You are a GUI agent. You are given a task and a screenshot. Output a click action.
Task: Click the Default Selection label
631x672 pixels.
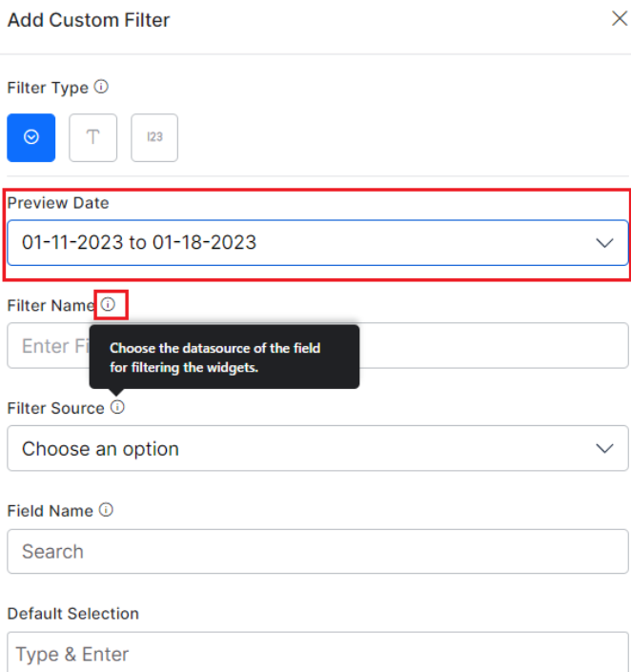pyautogui.click(x=72, y=613)
